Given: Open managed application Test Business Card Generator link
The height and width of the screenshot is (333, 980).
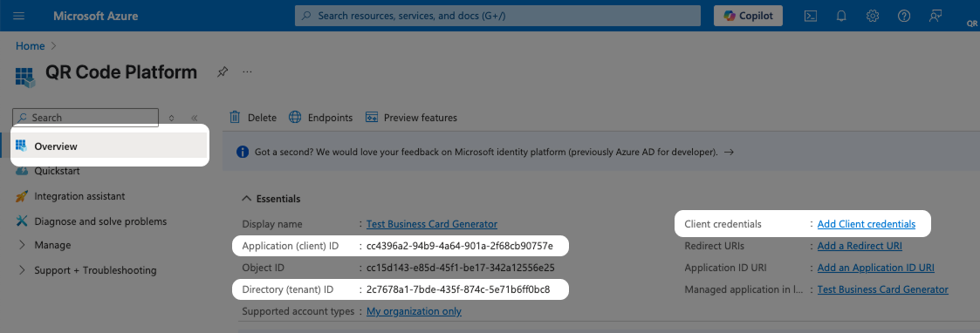Looking at the screenshot, I should 882,289.
